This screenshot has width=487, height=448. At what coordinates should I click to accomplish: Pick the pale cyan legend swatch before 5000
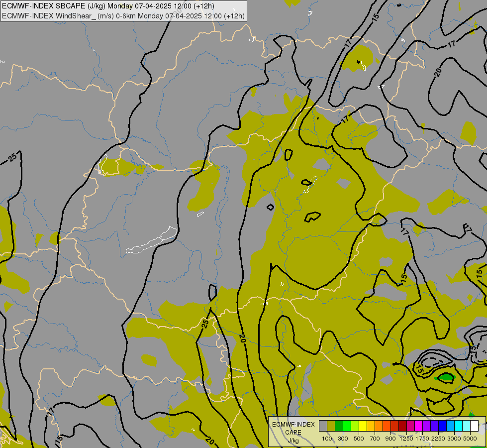[x=466, y=426]
